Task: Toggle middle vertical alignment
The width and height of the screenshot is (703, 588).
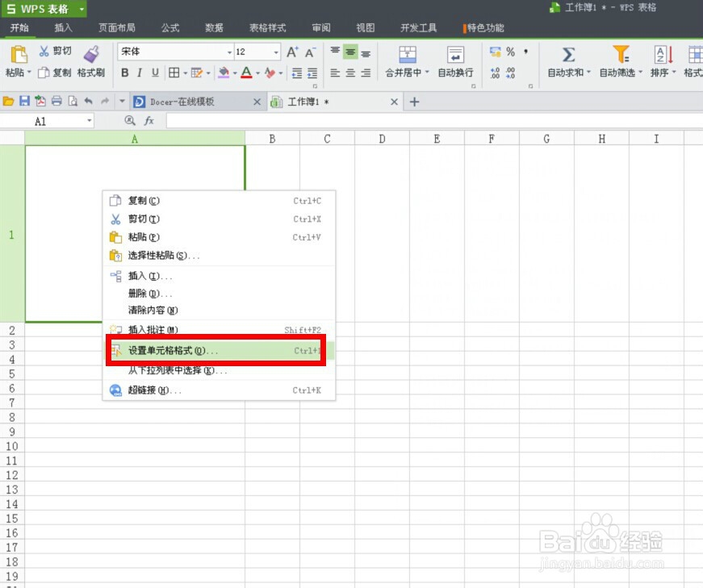Action: (350, 52)
